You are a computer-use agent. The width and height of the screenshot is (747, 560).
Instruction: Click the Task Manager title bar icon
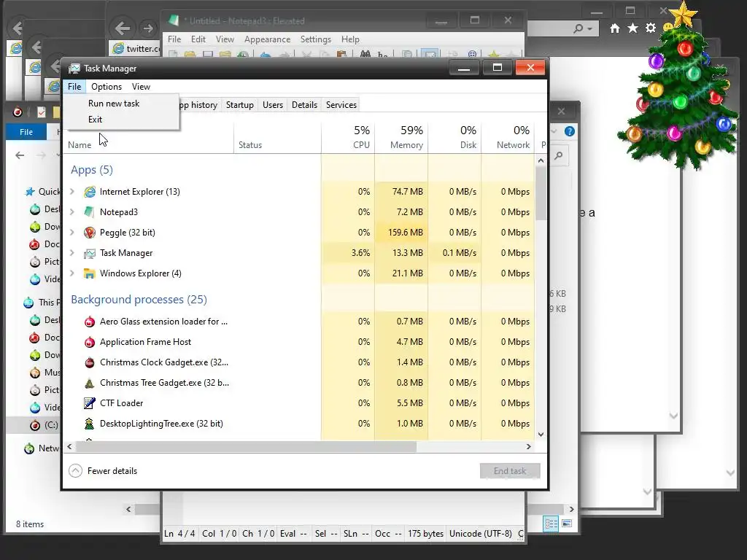[74, 69]
